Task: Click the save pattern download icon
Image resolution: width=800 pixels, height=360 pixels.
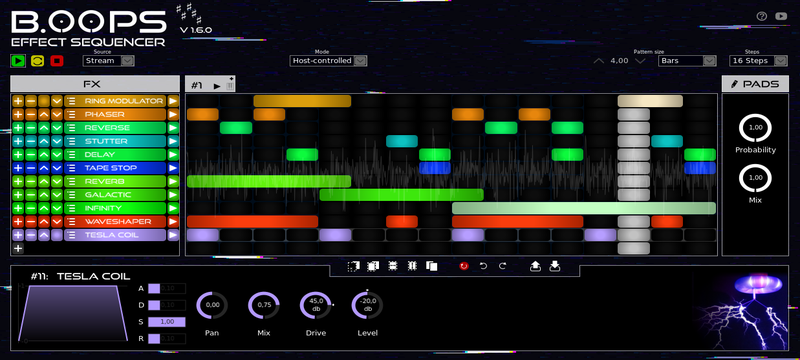Action: point(555,266)
